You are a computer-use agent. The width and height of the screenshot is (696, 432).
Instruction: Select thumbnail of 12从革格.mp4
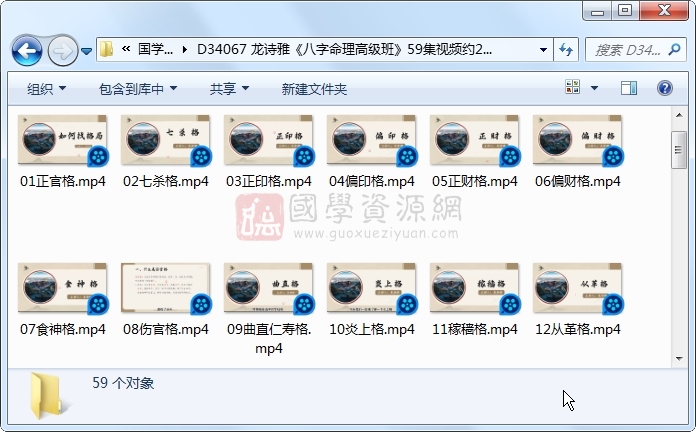578,289
